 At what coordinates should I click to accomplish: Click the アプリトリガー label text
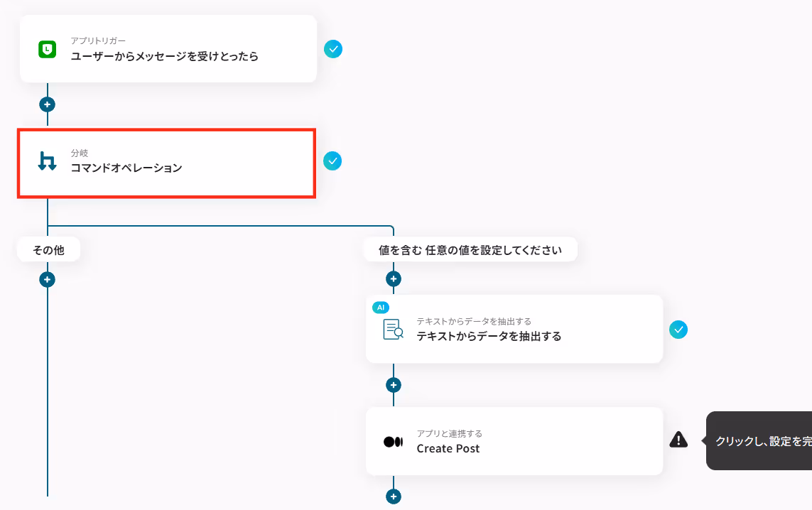click(99, 41)
